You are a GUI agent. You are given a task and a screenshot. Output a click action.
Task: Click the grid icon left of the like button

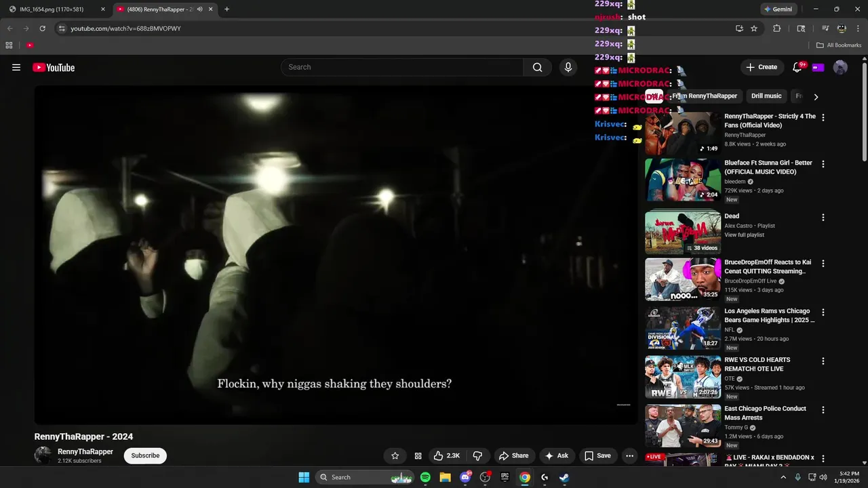[x=418, y=456]
